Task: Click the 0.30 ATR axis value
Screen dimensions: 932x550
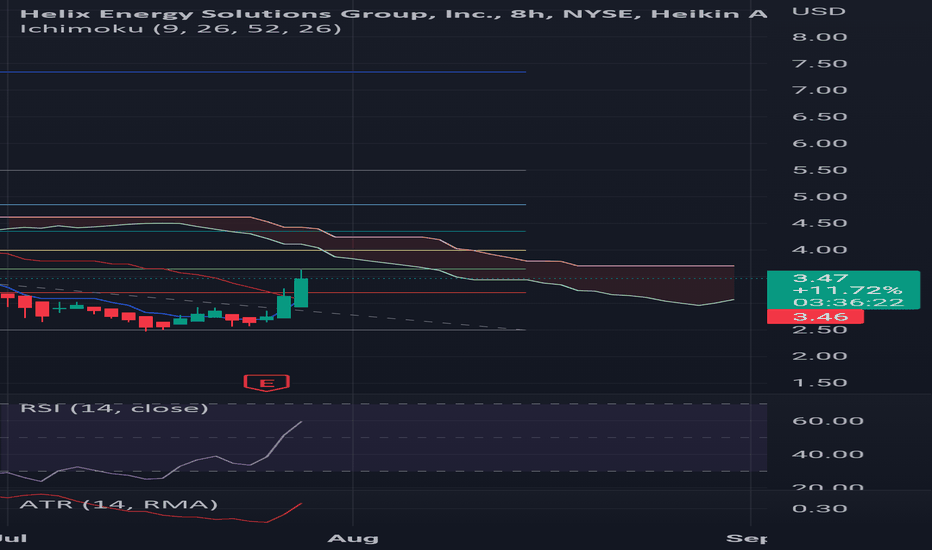Action: click(x=820, y=508)
